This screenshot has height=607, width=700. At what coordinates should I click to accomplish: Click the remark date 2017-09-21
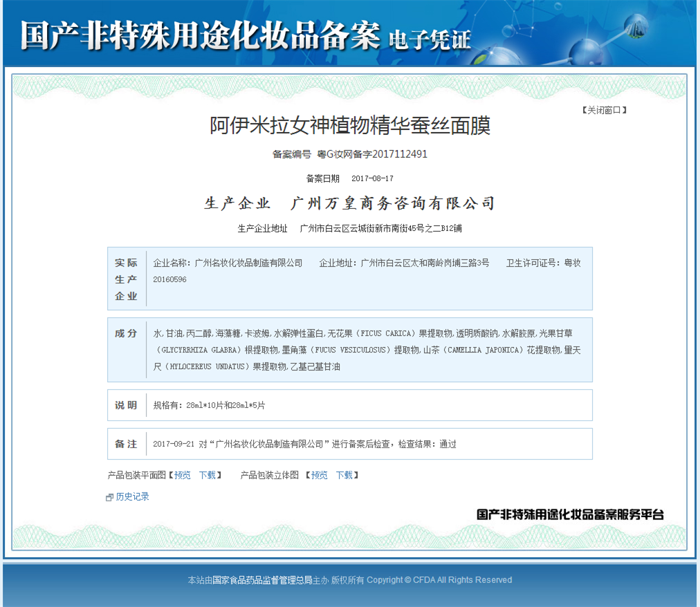coord(174,444)
